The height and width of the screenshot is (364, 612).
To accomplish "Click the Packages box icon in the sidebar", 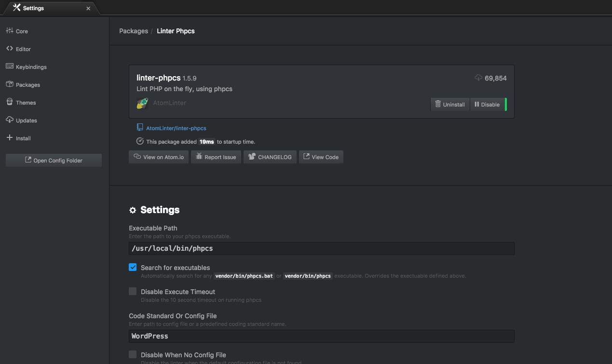I will click(x=9, y=84).
